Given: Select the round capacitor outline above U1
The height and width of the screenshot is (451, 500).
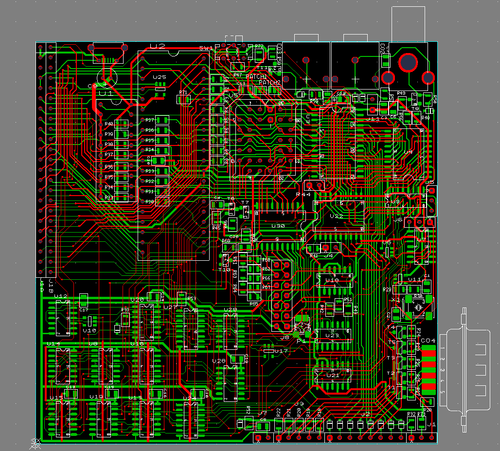Looking at the screenshot, I should point(108,78).
